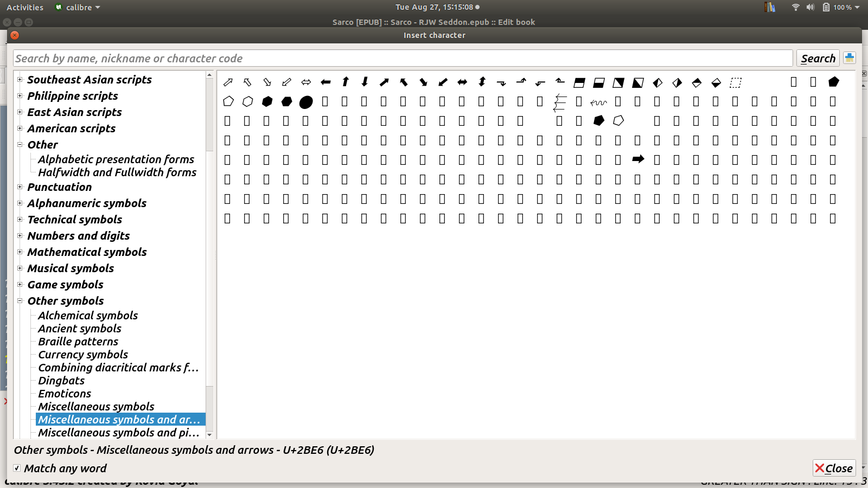Image resolution: width=868 pixels, height=488 pixels.
Task: Collapse the Other category
Action: point(20,144)
